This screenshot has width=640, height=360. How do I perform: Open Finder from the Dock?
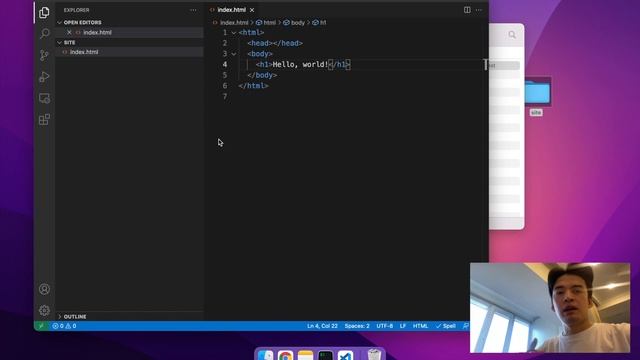coord(265,355)
